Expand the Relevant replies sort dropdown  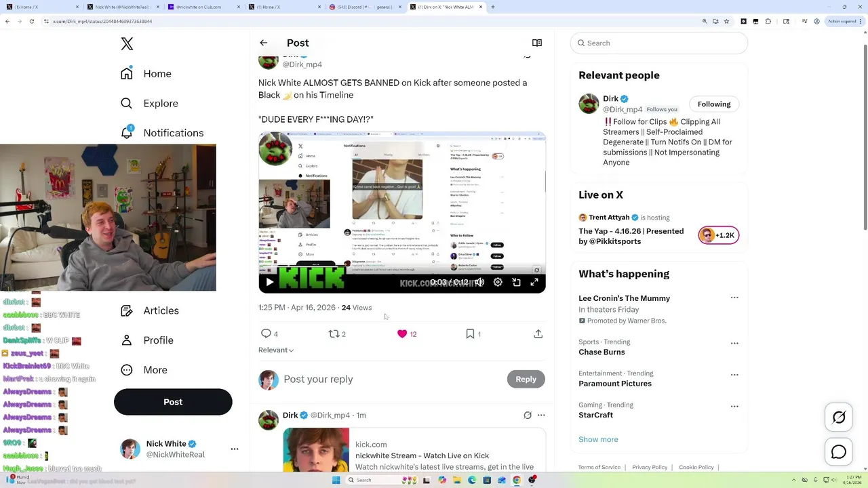(x=276, y=350)
